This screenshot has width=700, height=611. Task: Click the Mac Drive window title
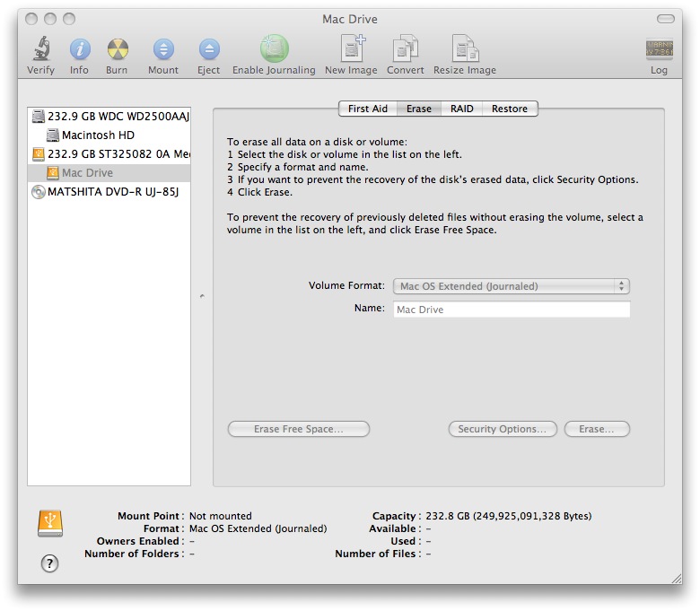point(350,19)
